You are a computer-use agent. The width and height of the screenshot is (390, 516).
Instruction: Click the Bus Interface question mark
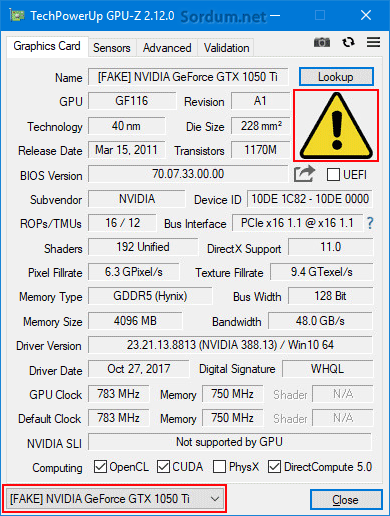[x=370, y=223]
